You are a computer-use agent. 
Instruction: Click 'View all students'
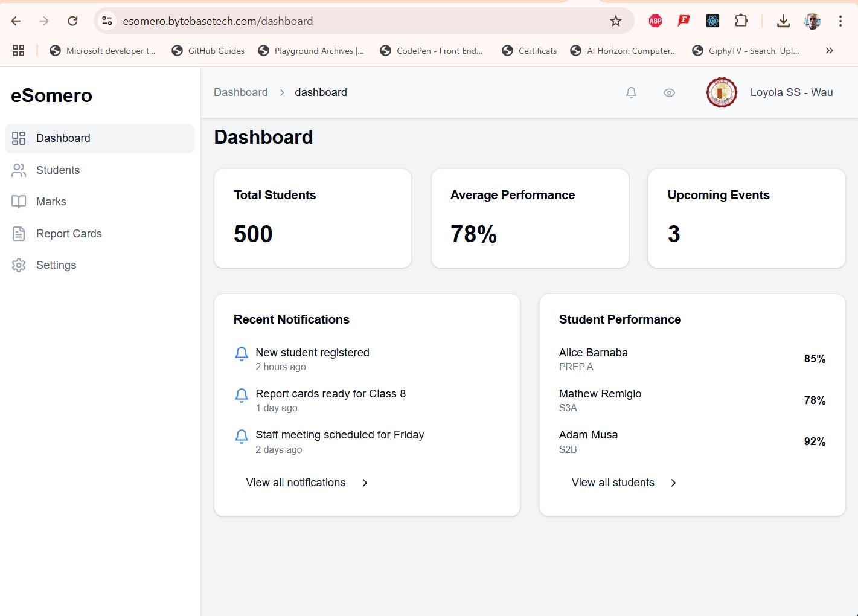(613, 482)
